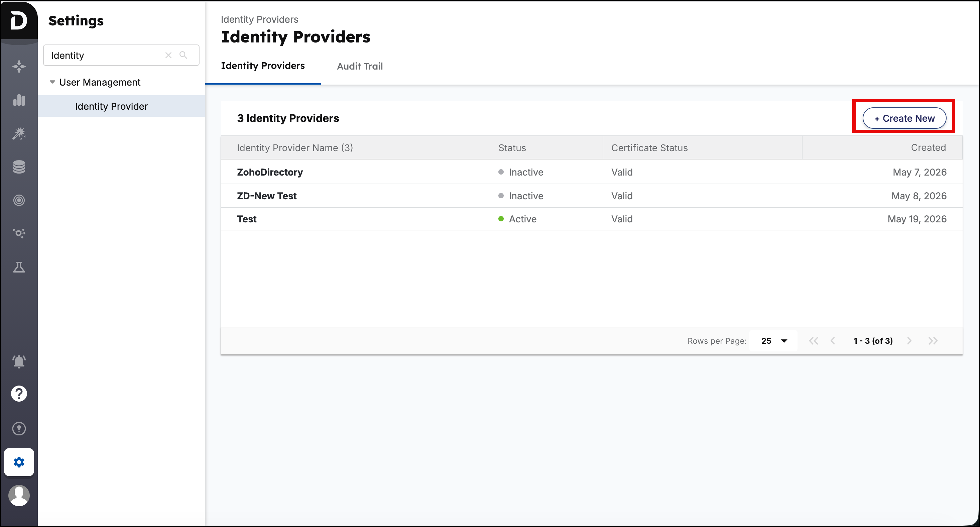Click Valid certificate status for ZohoDirectory
This screenshot has width=980, height=527.
(x=622, y=172)
